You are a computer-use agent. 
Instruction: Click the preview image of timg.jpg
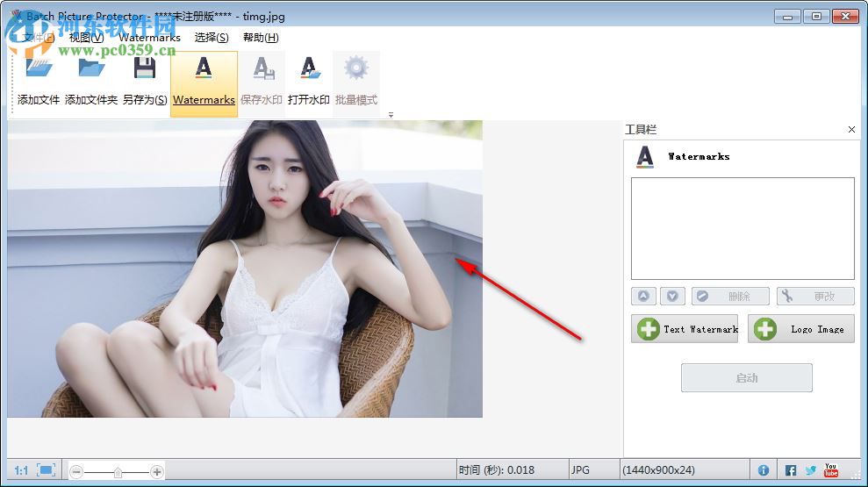(245, 269)
